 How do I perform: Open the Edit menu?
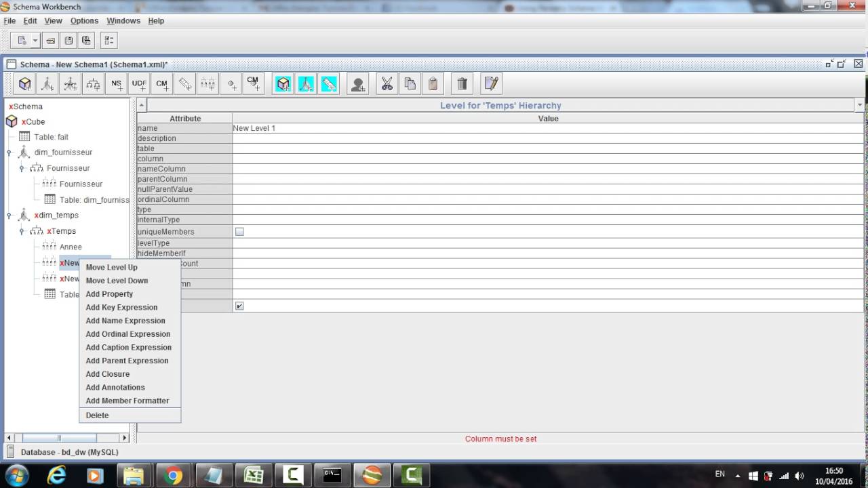30,21
